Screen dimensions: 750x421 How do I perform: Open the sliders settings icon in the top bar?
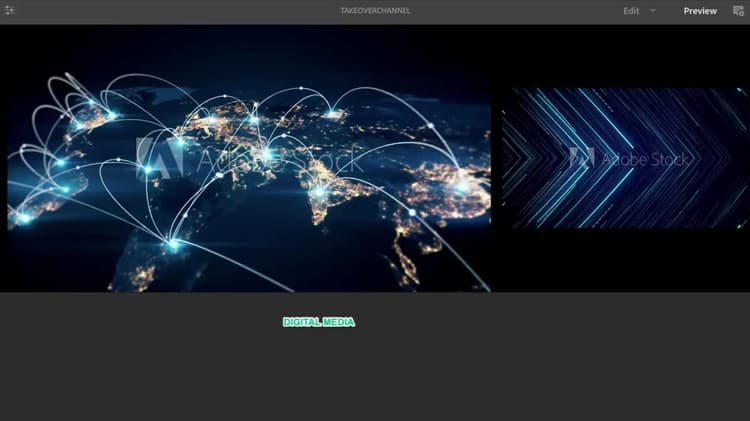click(10, 10)
